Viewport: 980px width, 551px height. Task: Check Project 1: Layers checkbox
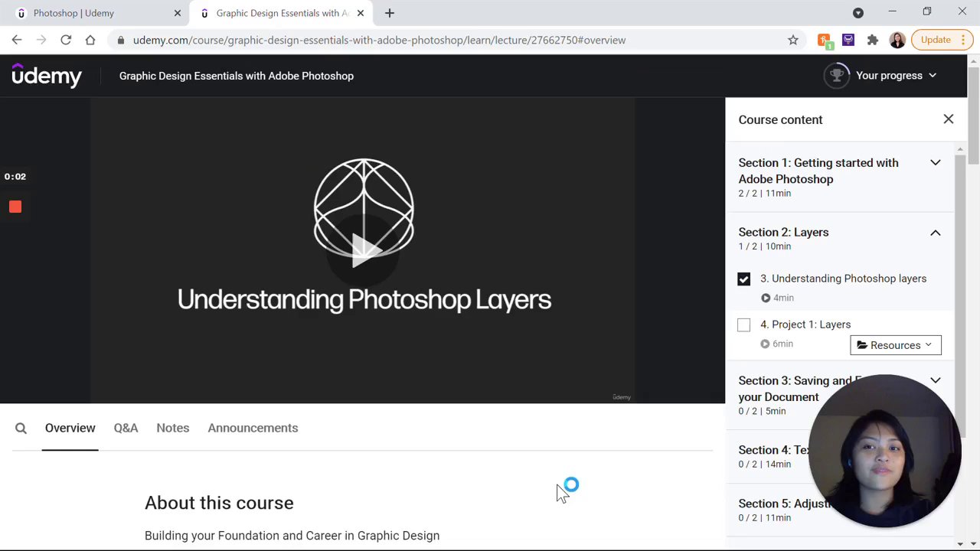coord(743,325)
